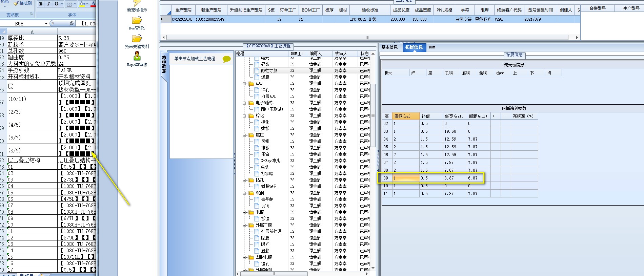Collapse the 图形电镀 tree node
This screenshot has height=276, width=644.
[x=244, y=257]
